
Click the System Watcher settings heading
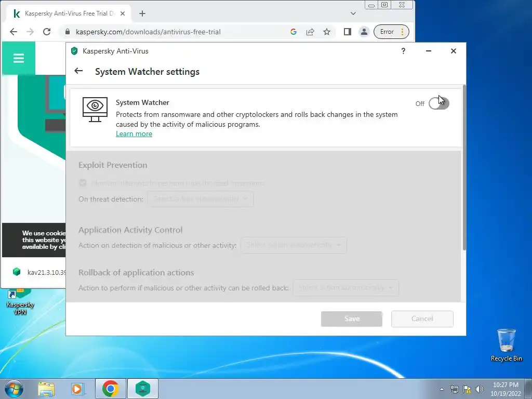147,72
